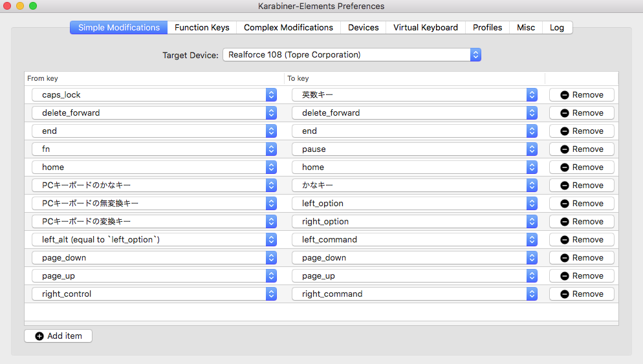The height and width of the screenshot is (364, 643).
Task: View the Log tab
Action: (x=557, y=27)
